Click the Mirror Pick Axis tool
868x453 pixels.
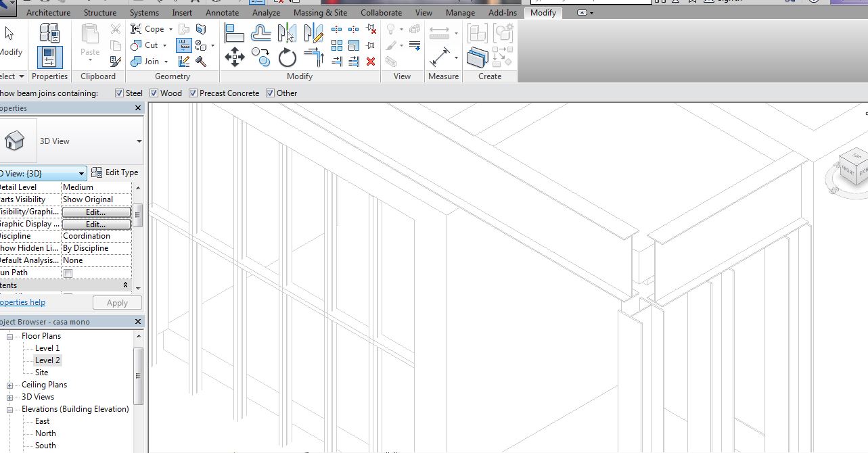(287, 32)
